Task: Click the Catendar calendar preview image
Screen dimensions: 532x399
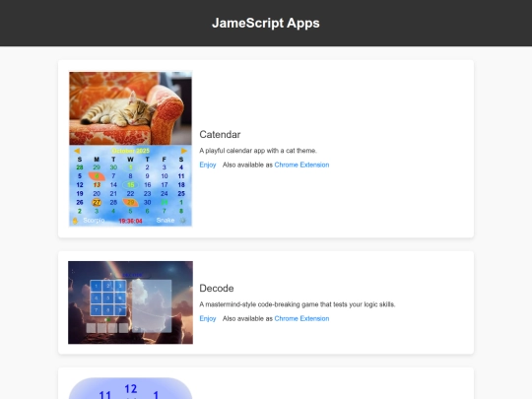Action: 131,149
